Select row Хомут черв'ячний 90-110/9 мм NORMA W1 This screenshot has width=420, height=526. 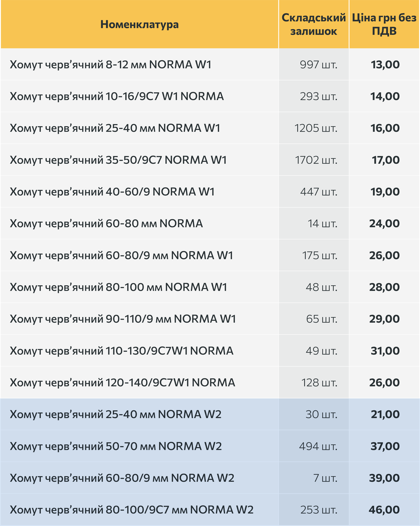[210, 319]
